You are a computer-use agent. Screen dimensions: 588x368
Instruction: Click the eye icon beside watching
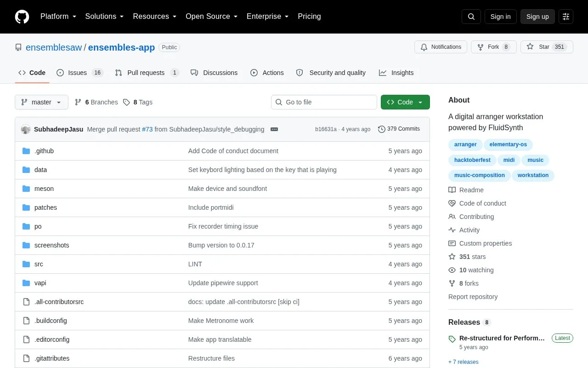(x=452, y=270)
